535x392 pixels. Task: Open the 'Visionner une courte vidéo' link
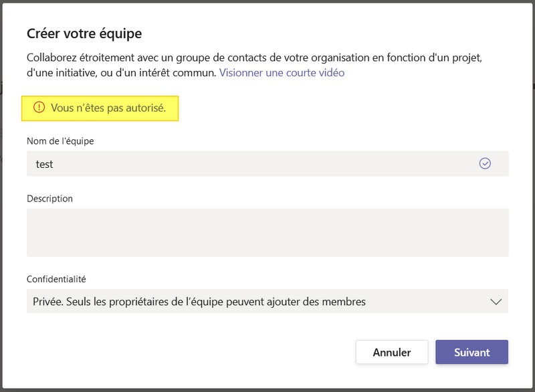point(282,72)
